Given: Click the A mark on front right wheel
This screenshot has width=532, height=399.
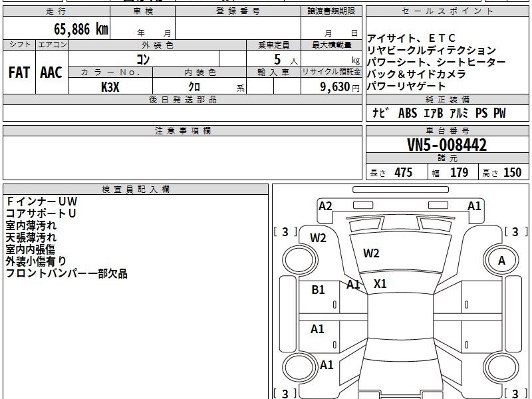Looking at the screenshot, I should click(501, 261).
